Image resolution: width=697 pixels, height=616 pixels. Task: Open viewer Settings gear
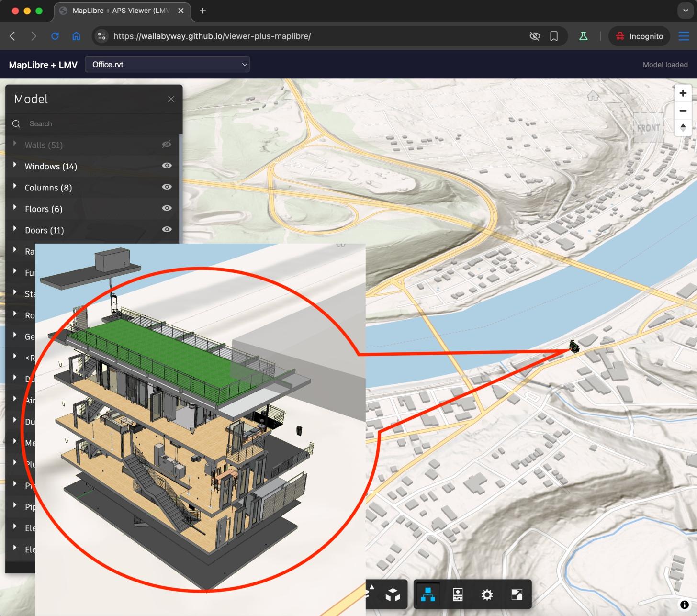[x=487, y=594]
